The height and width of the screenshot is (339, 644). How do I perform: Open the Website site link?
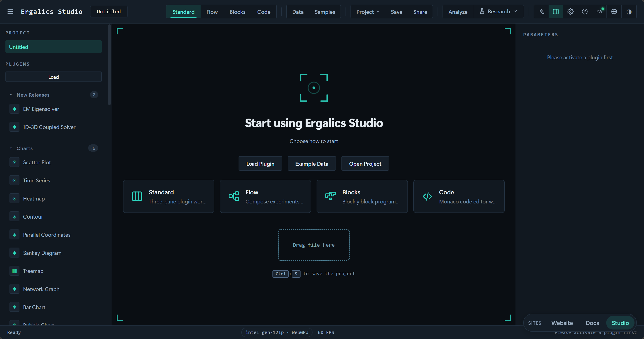[x=562, y=323]
